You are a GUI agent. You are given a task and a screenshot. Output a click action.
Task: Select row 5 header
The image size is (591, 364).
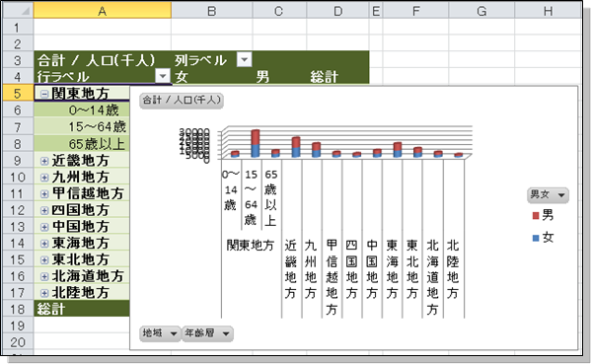coord(18,93)
